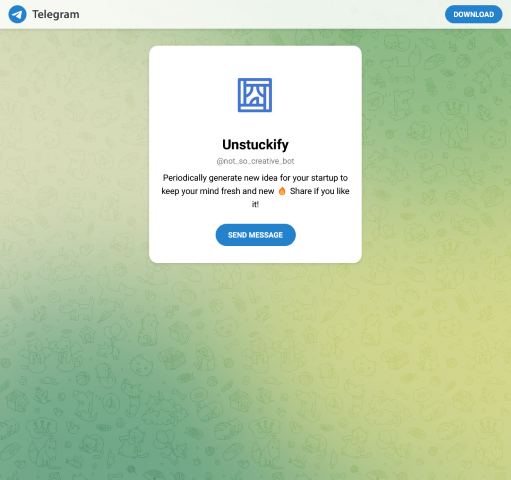
Task: Open the Telegram wordmark link
Action: 56,14
